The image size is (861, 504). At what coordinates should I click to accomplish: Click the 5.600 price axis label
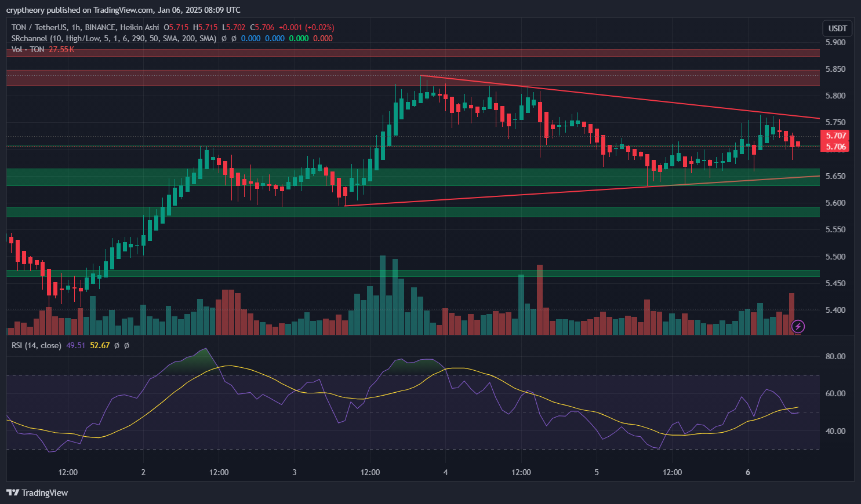coord(835,203)
